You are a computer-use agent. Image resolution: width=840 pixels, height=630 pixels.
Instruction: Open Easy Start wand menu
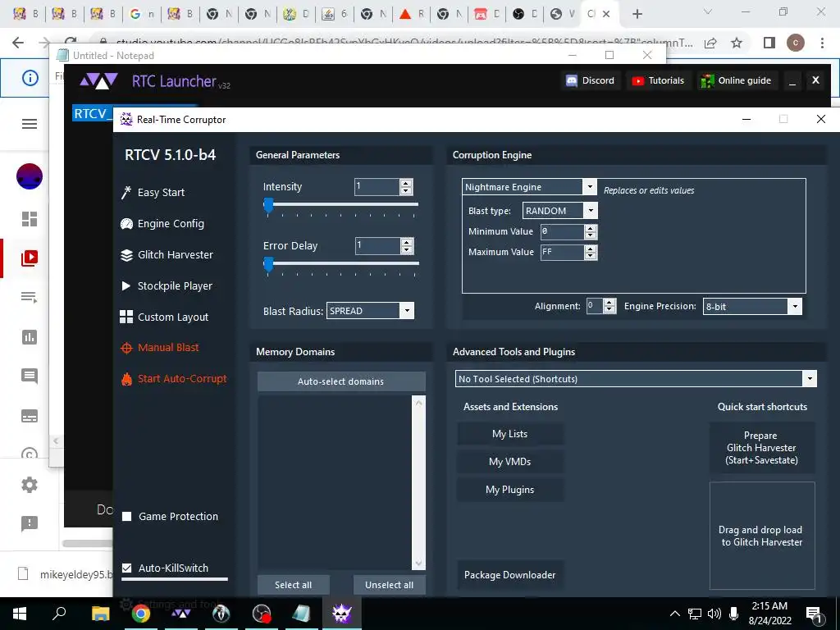tap(153, 192)
